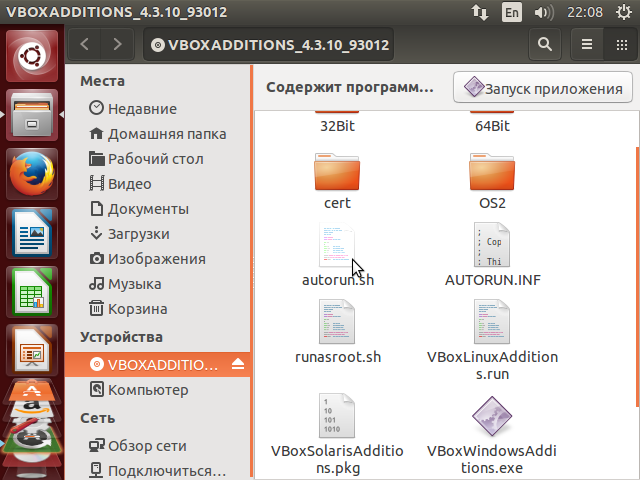The image size is (640, 480).
Task: Open Рабочий стол in the sidebar
Action: [158, 159]
